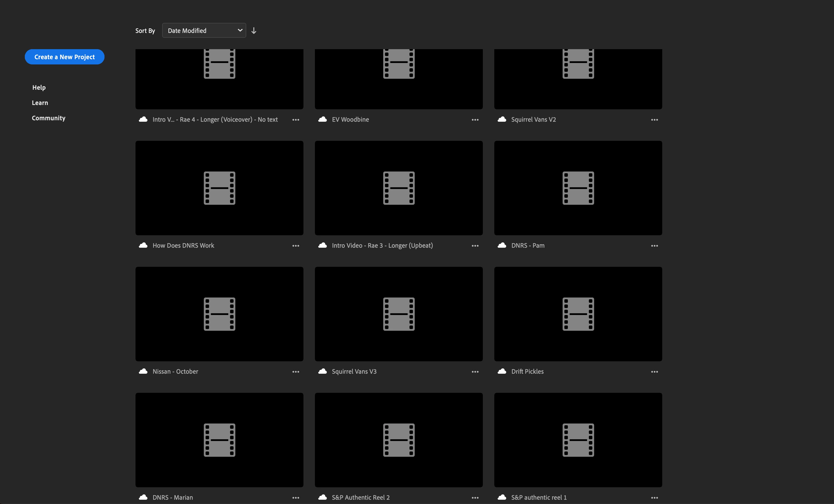Viewport: 834px width, 504px height.
Task: Click the descending sort order arrow
Action: [x=254, y=31]
